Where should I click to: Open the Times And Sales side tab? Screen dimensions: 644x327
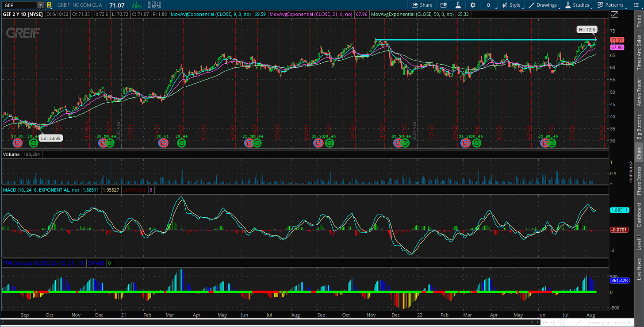(639, 52)
